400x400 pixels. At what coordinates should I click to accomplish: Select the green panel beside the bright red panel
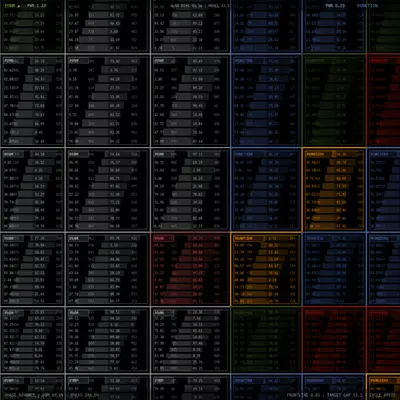click(334, 100)
